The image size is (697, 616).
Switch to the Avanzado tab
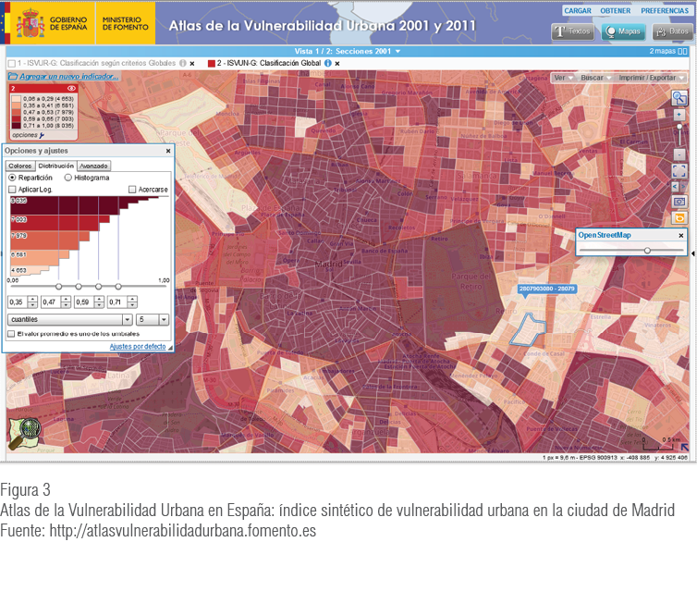point(93,166)
